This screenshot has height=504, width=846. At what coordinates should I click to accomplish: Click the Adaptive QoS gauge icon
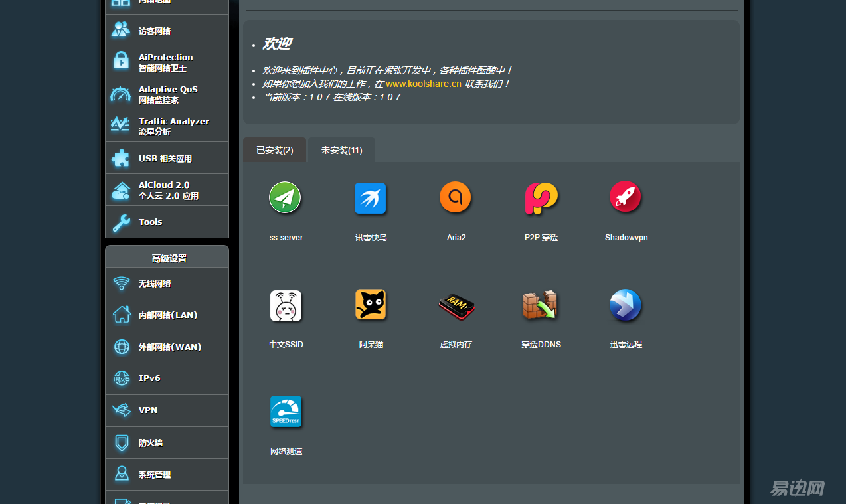pyautogui.click(x=121, y=94)
